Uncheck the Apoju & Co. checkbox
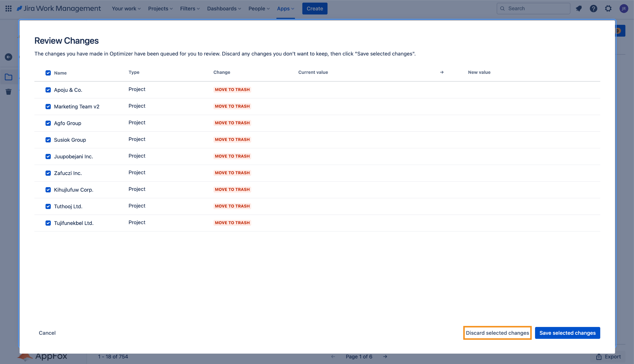Image resolution: width=634 pixels, height=364 pixels. point(48,90)
